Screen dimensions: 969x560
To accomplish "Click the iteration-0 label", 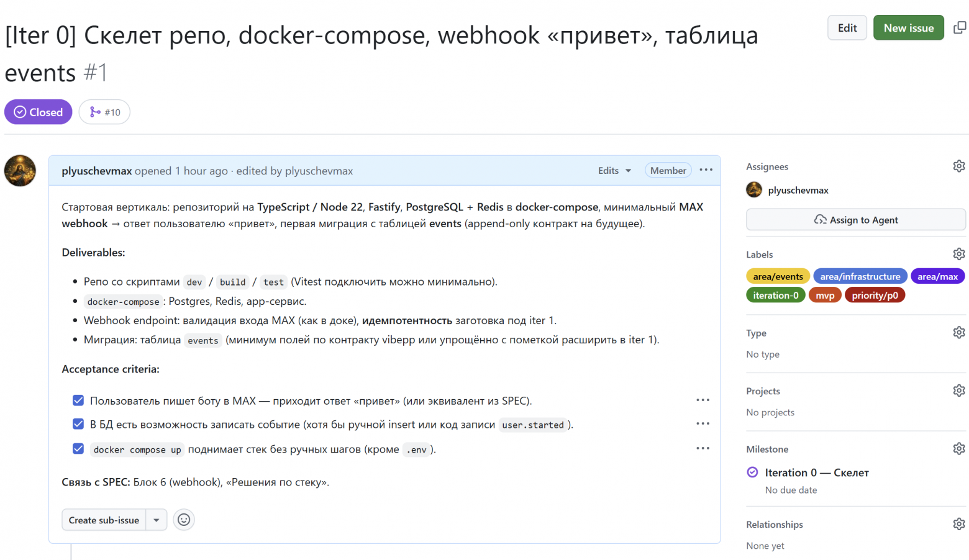I will pyautogui.click(x=775, y=295).
